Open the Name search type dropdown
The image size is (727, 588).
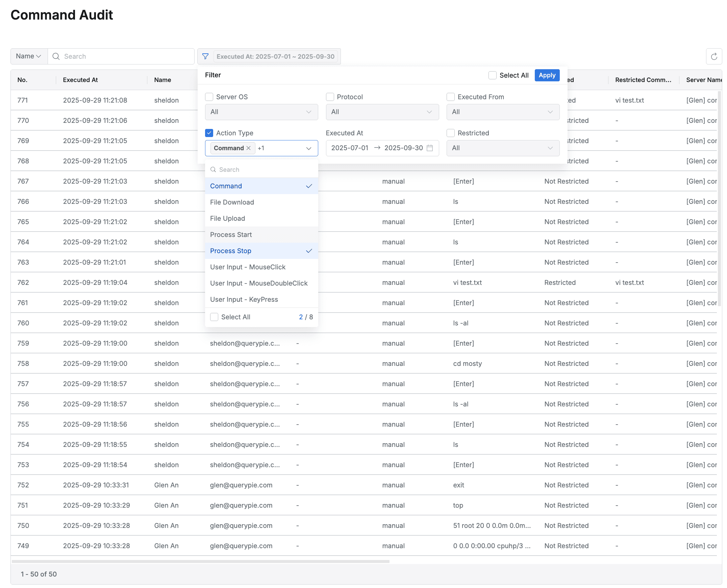point(28,56)
